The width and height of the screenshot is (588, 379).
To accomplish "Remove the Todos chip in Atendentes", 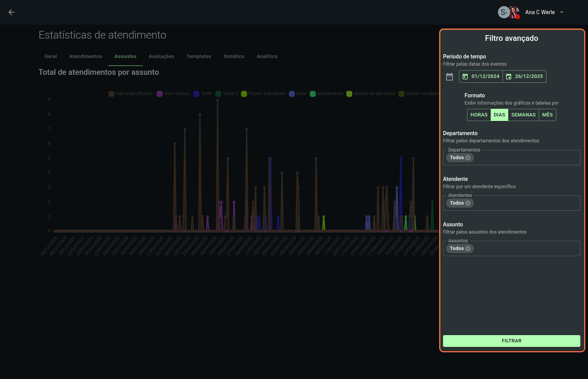I will (x=468, y=203).
